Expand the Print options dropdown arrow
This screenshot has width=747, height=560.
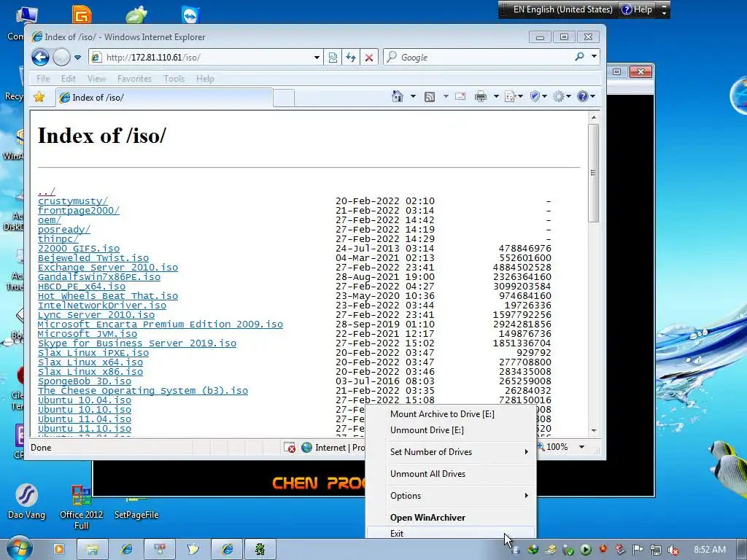coord(496,97)
